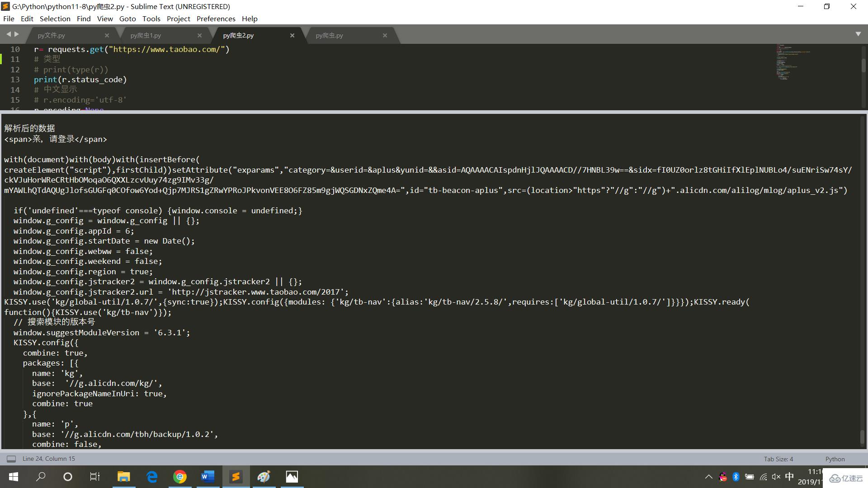Launch Microsoft Edge from taskbar
Image resolution: width=868 pixels, height=488 pixels.
point(152,477)
